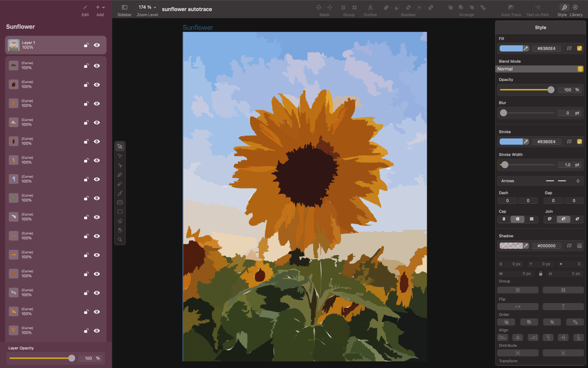Click the fill gradient type icon

[569, 48]
